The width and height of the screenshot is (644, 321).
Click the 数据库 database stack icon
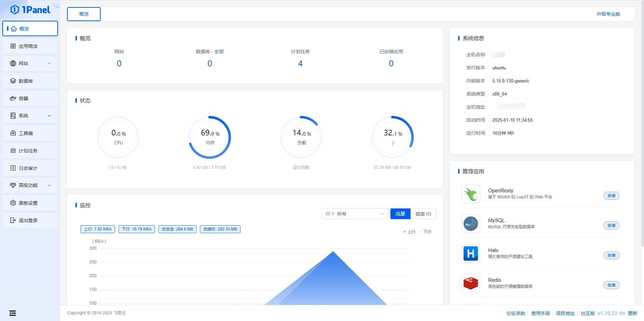click(x=13, y=81)
